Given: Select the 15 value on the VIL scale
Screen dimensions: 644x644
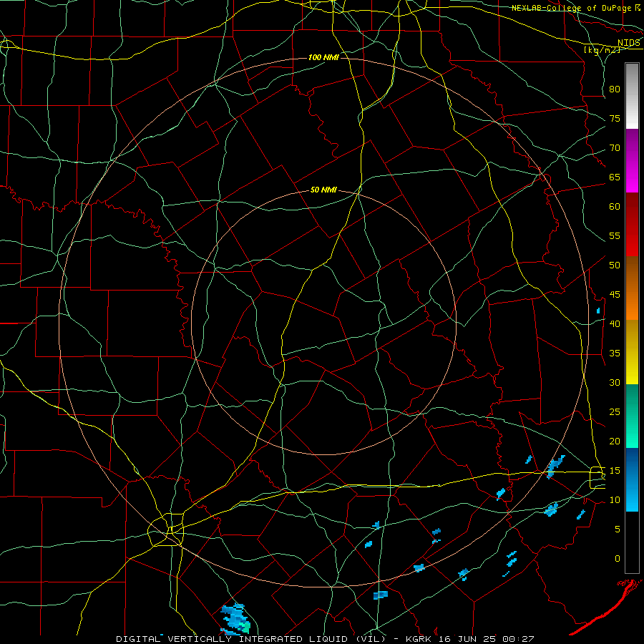Looking at the screenshot, I should 615,471.
